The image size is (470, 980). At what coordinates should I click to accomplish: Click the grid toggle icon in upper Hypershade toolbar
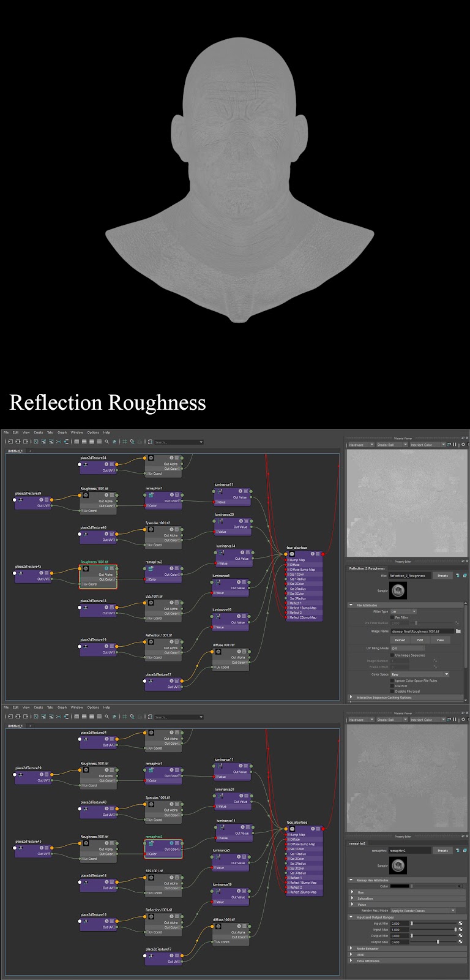click(124, 441)
